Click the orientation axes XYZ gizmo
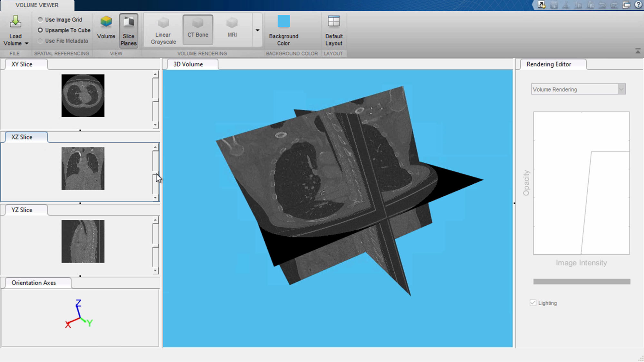Viewport: 644px width, 362px height. [x=79, y=314]
